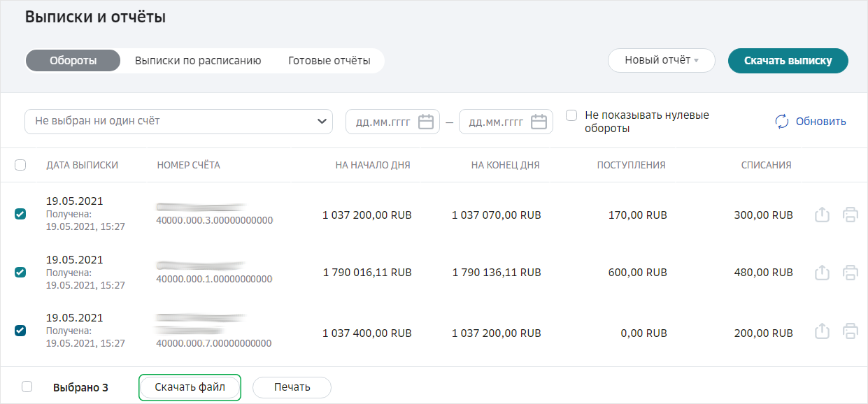
Task: Click the value '1 037 070,00 RUB'
Action: coord(497,215)
